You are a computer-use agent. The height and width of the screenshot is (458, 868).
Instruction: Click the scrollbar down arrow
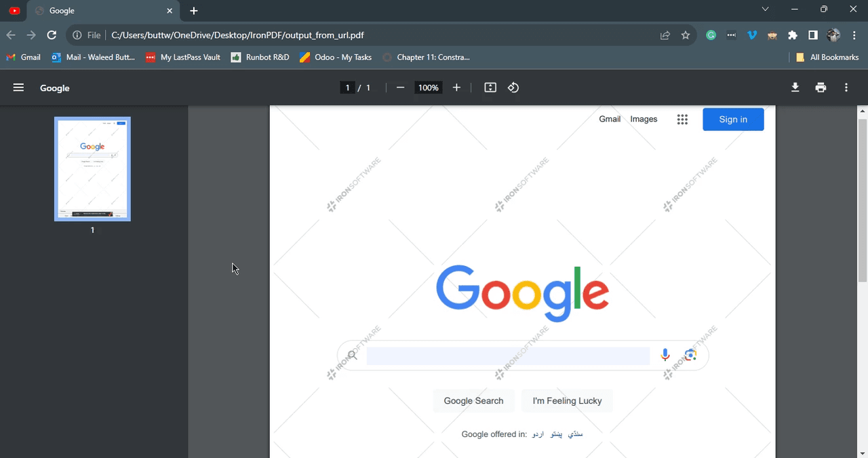pyautogui.click(x=863, y=453)
